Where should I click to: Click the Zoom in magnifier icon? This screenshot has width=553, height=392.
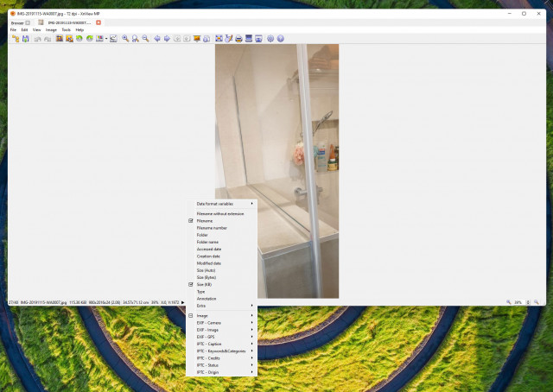(125, 39)
